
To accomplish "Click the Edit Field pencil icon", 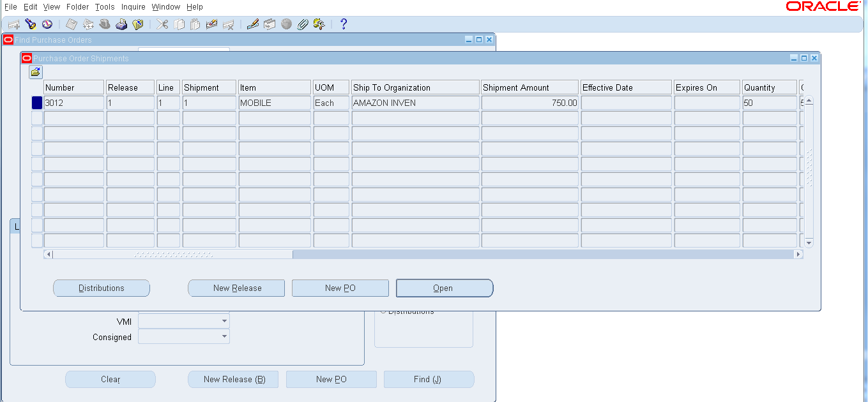I will 253,24.
